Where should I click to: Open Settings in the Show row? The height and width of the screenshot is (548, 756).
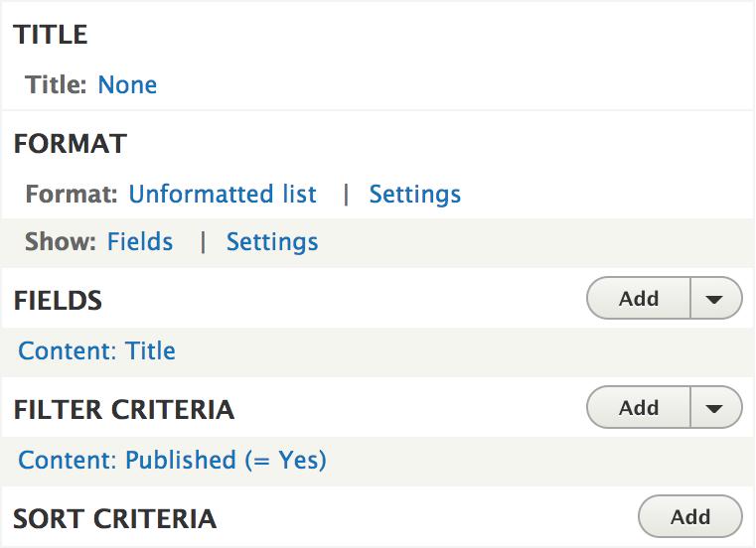272,242
